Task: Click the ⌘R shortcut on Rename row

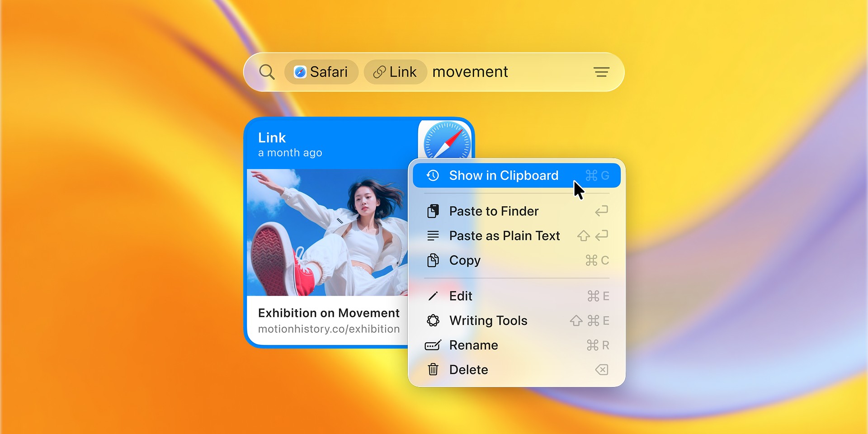Action: pyautogui.click(x=598, y=345)
